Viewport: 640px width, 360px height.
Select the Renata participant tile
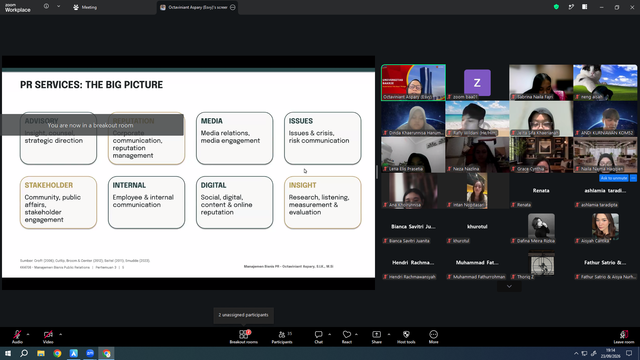541,191
